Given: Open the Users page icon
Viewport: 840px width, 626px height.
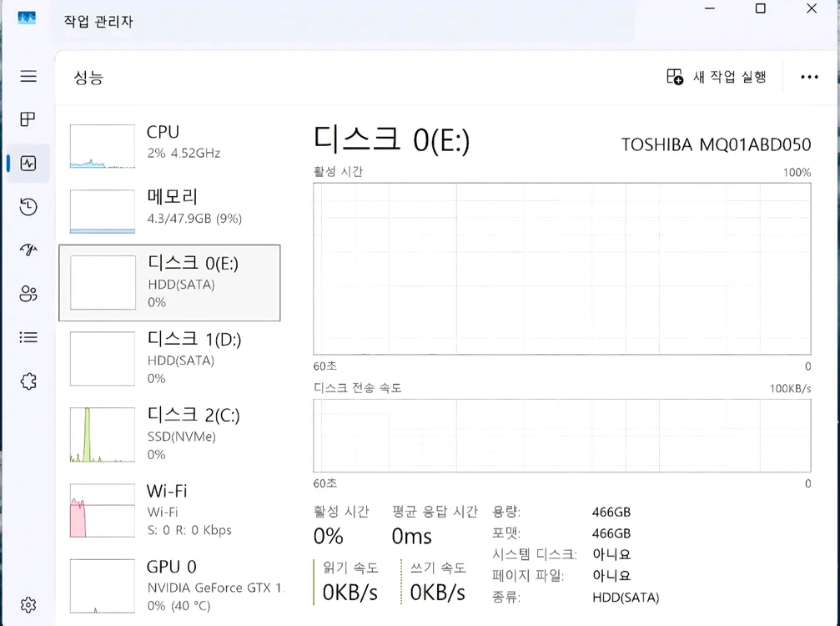Looking at the screenshot, I should tap(28, 294).
